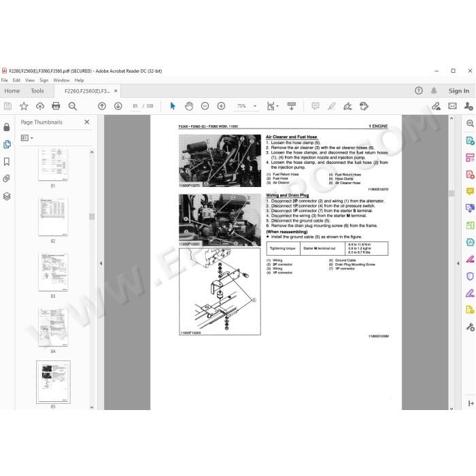
Task: Open Help question mark icon
Action: pyautogui.click(x=419, y=90)
